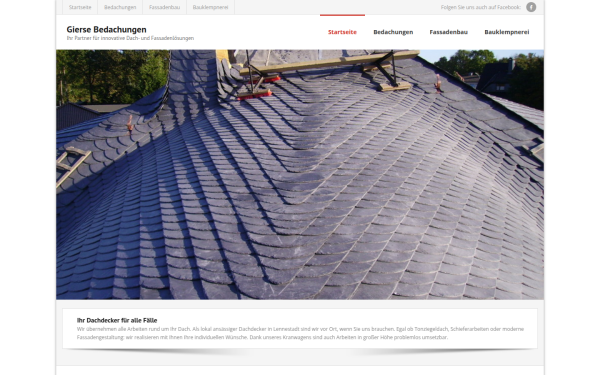The height and width of the screenshot is (375, 600).
Task: Click the paragraph starting 'Wir übernehmen alle Arbeiten'
Action: 300,333
